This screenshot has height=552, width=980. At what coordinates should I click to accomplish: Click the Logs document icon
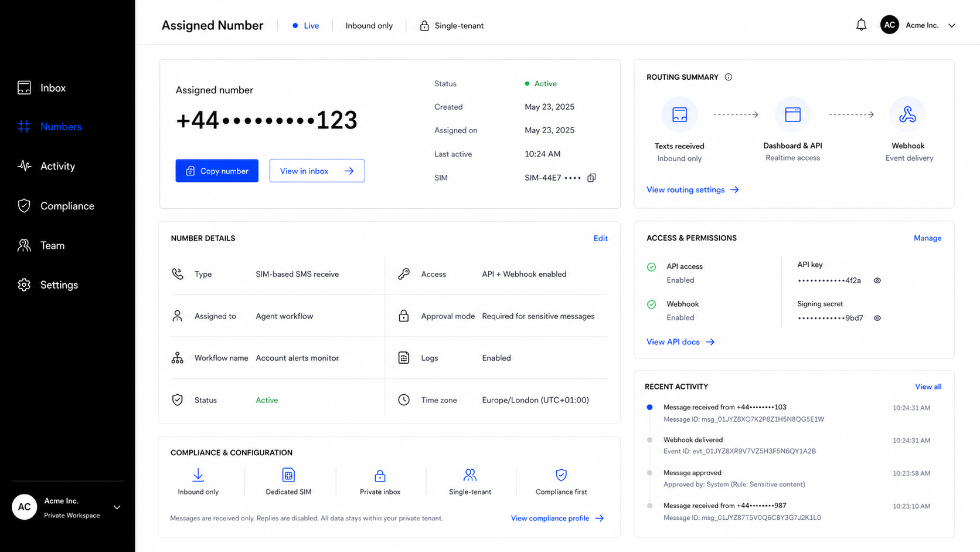pyautogui.click(x=404, y=358)
